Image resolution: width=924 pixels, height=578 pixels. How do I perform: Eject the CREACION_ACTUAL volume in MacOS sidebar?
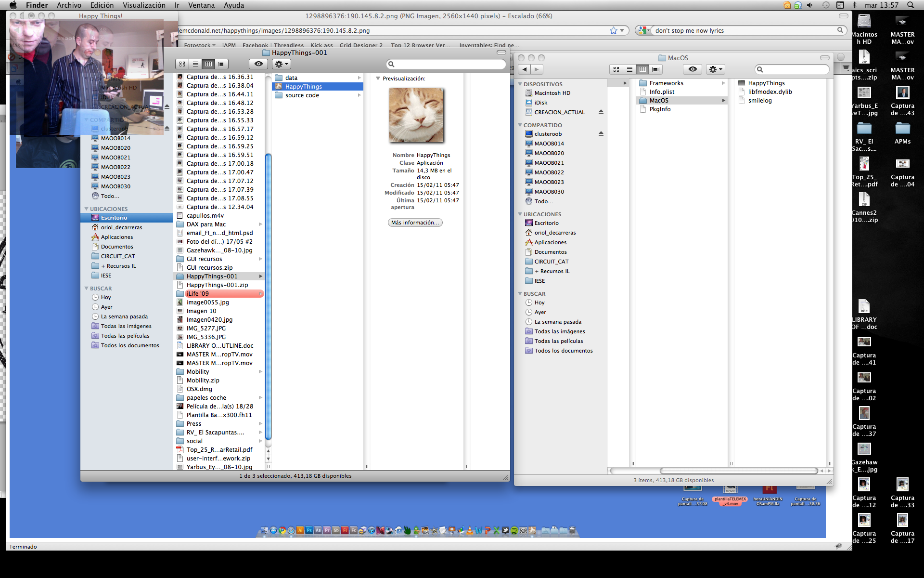pos(601,112)
